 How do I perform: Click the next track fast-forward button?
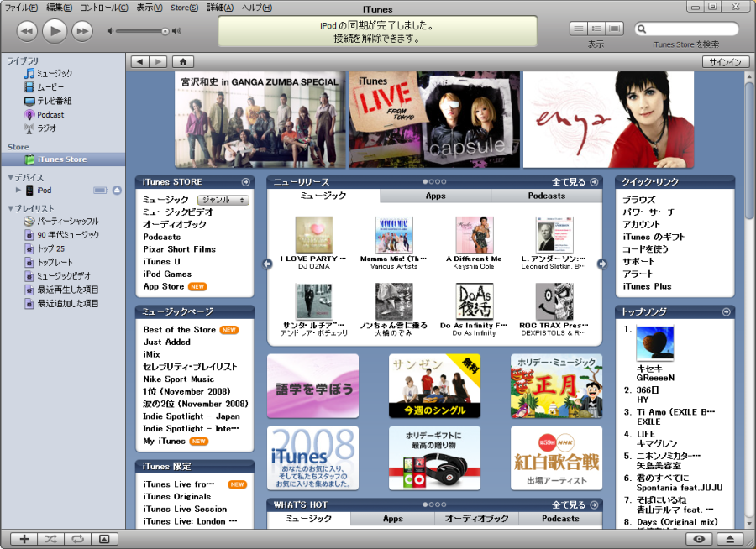click(82, 31)
